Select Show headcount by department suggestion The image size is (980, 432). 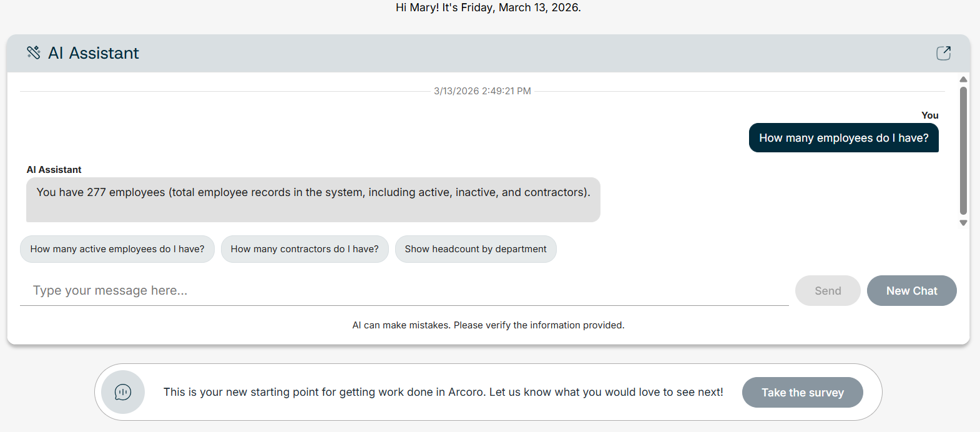click(476, 249)
